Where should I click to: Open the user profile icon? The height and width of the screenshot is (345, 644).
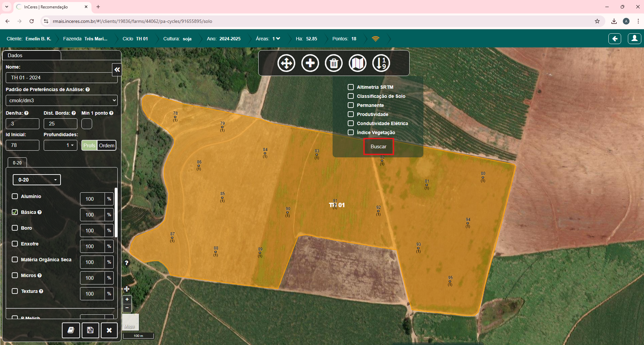[x=635, y=39]
